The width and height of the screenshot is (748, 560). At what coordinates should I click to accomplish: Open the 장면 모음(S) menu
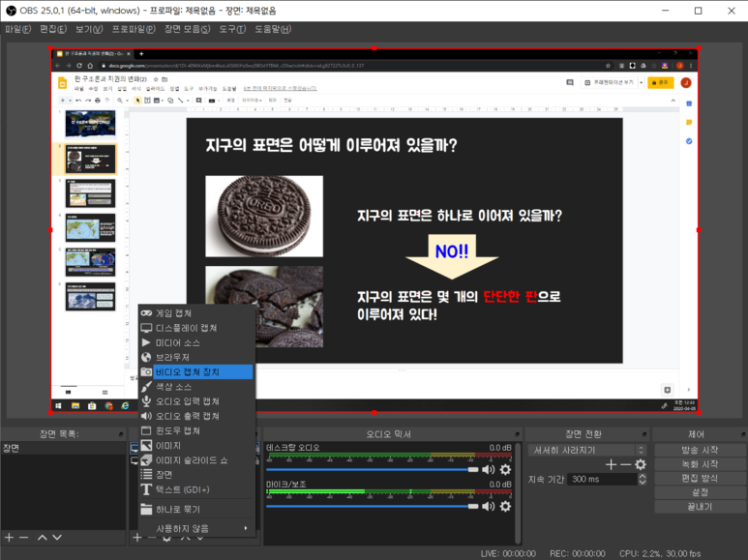[187, 29]
